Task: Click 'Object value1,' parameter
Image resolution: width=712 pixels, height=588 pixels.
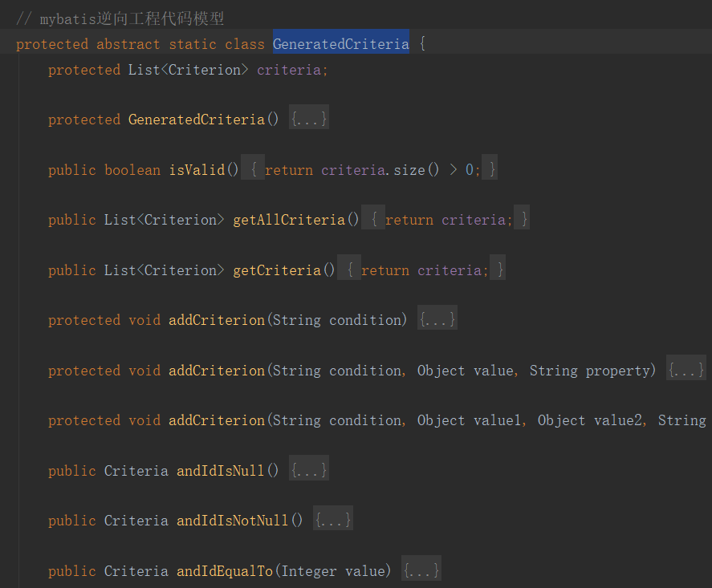Action: (472, 420)
